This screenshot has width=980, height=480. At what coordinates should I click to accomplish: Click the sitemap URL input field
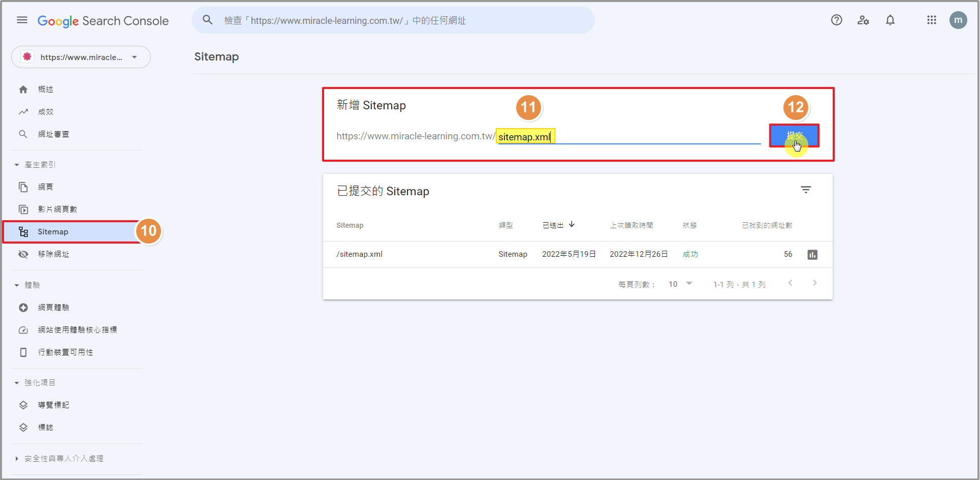tap(628, 137)
